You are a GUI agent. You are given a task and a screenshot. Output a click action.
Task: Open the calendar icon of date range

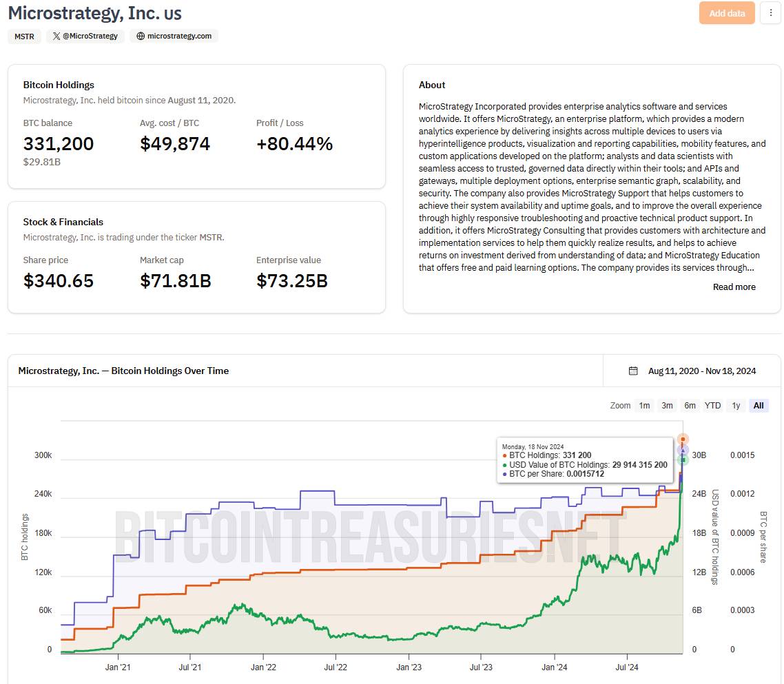(x=633, y=371)
